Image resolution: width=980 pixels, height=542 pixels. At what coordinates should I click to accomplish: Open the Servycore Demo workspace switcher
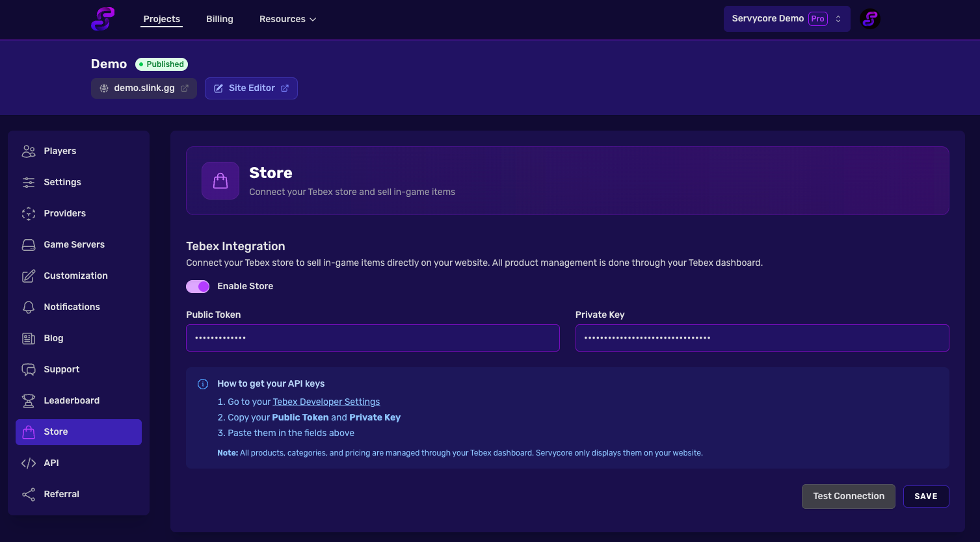pyautogui.click(x=786, y=19)
